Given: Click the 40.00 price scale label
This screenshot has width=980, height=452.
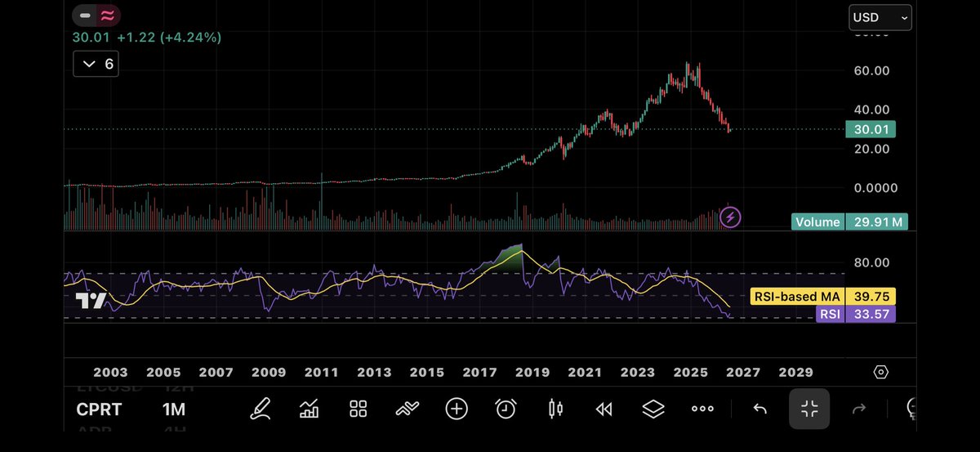Looking at the screenshot, I should [871, 110].
